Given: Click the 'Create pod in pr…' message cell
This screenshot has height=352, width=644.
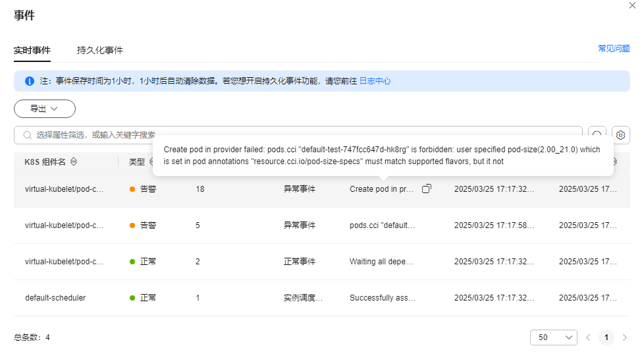Looking at the screenshot, I should [381, 189].
